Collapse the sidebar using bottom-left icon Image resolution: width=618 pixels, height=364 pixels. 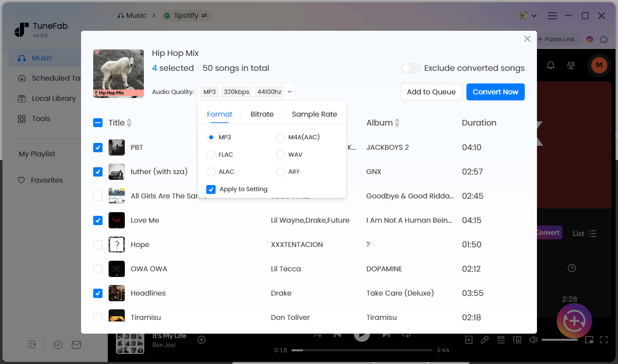32,345
